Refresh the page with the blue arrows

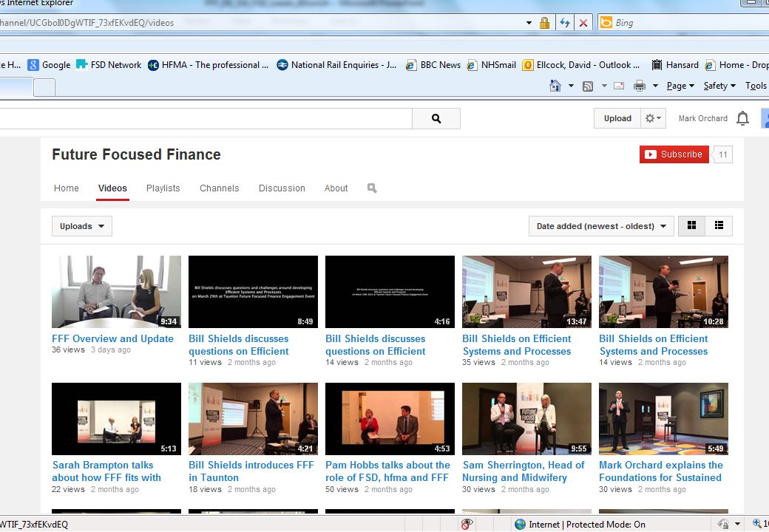(565, 22)
